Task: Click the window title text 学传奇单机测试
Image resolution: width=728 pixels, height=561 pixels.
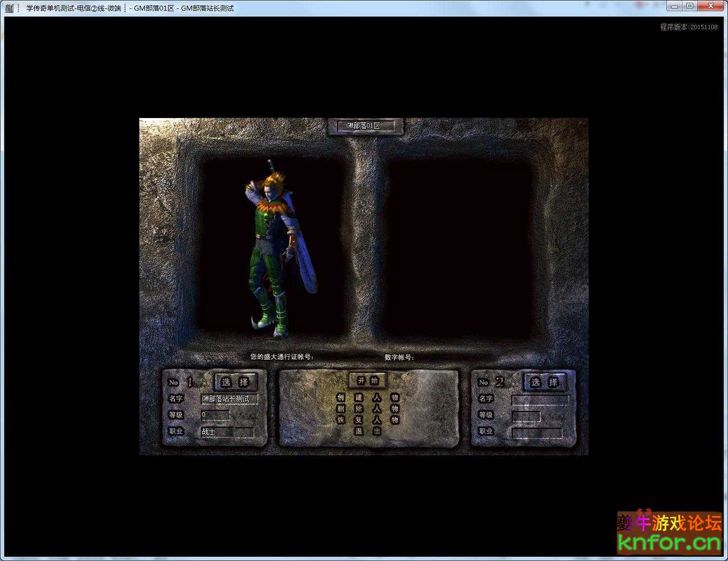Action: 50,8
